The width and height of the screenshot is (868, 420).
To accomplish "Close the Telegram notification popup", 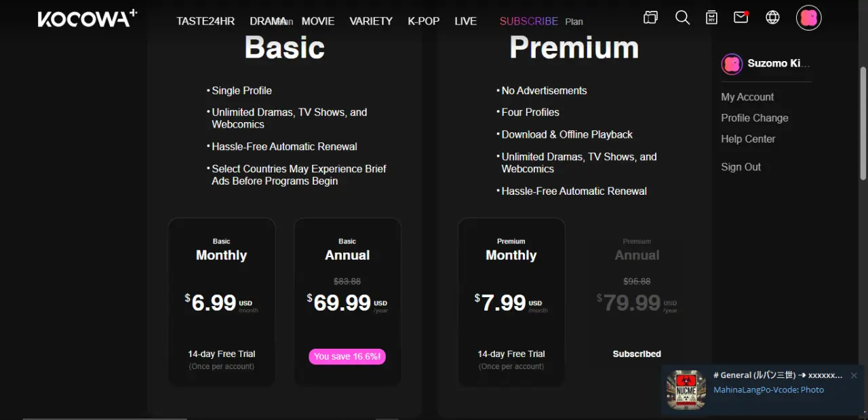I will (854, 375).
